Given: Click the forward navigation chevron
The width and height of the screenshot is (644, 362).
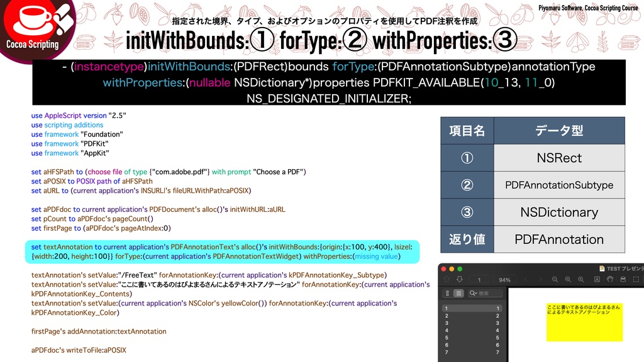Looking at the screenshot, I should coord(540,280).
